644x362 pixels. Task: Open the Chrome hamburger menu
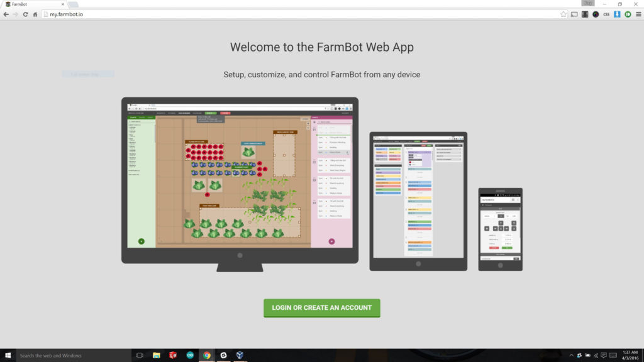(x=638, y=14)
